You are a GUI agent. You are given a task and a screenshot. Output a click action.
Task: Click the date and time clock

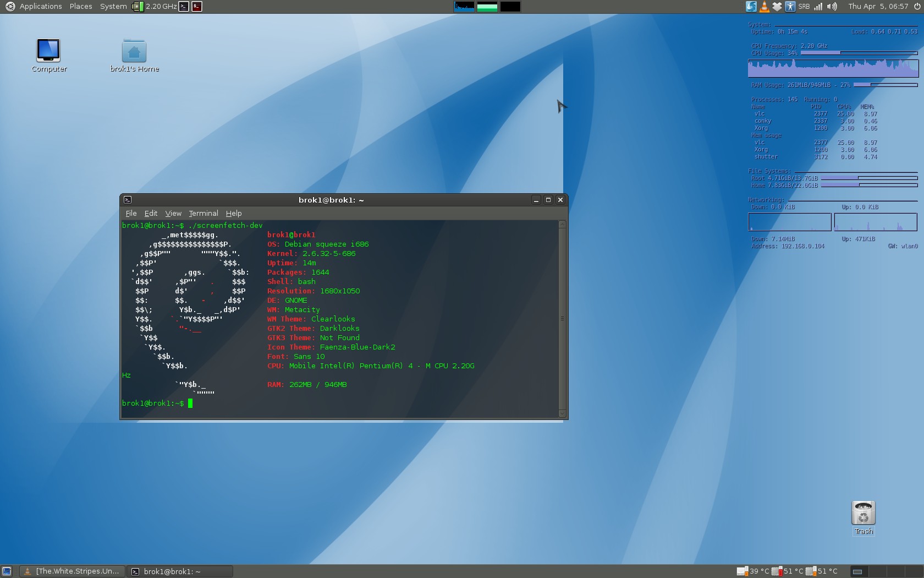(x=878, y=7)
